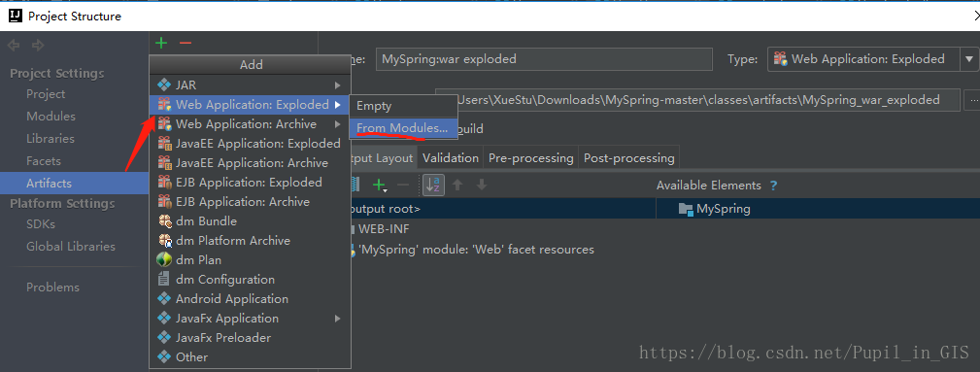The image size is (980, 372).
Task: Select MySpring in Available Elements
Action: (715, 209)
